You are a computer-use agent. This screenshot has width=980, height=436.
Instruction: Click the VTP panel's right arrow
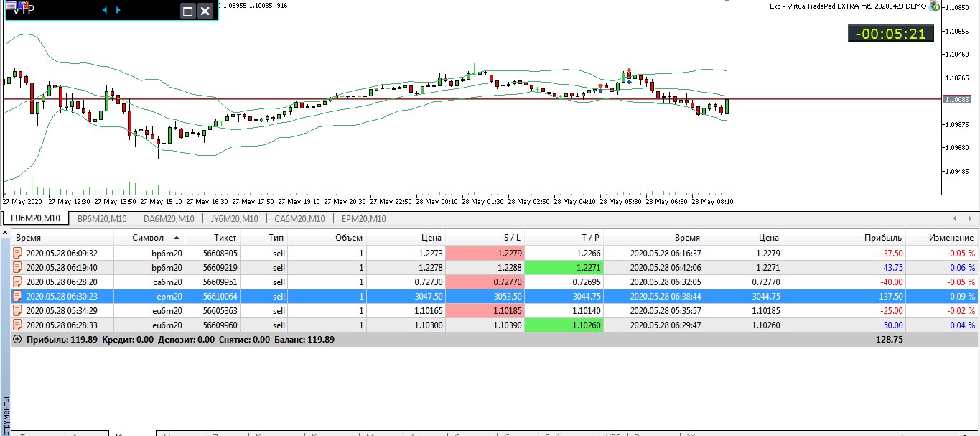point(118,10)
